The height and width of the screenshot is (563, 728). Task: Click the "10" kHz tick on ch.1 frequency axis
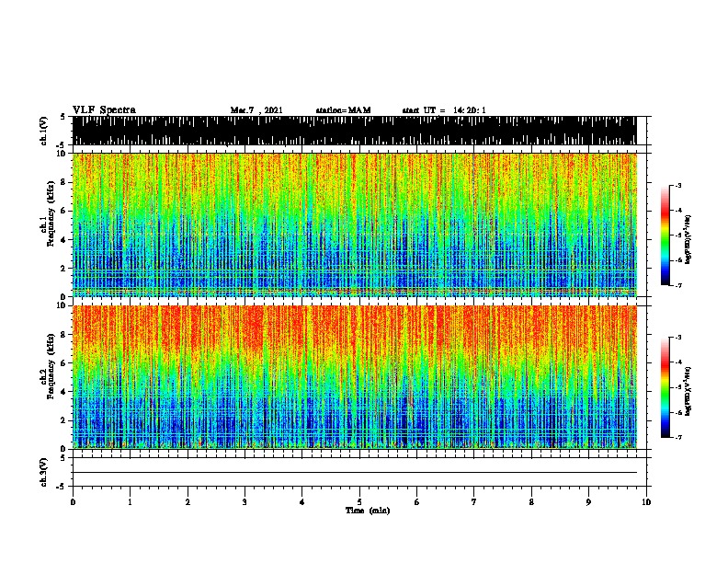click(61, 154)
